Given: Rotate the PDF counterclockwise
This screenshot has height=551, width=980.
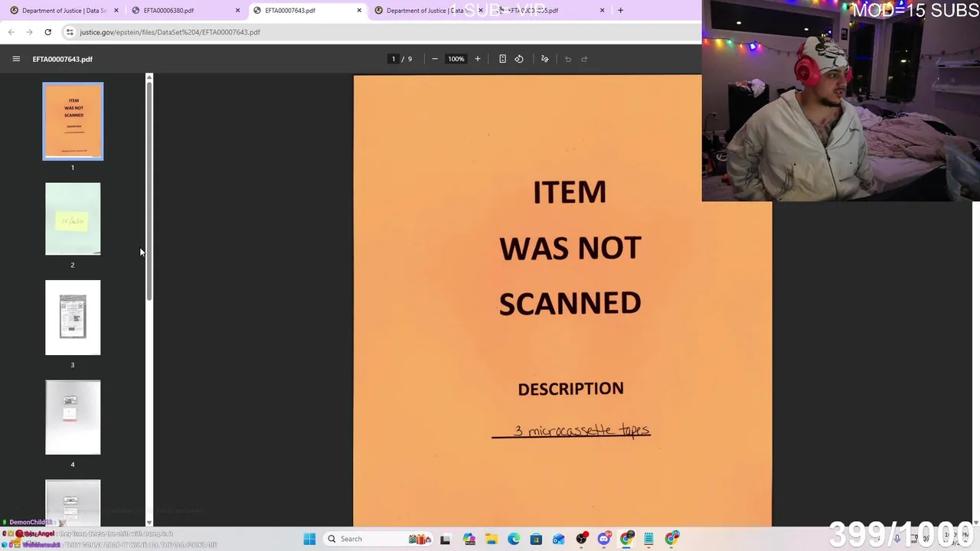Looking at the screenshot, I should click(519, 59).
